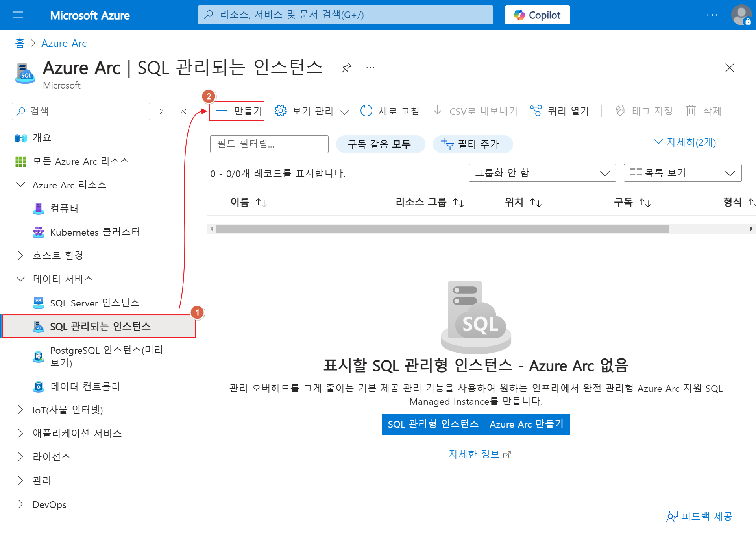756x539 pixels.
Task: Click the user account avatar
Action: (x=741, y=15)
